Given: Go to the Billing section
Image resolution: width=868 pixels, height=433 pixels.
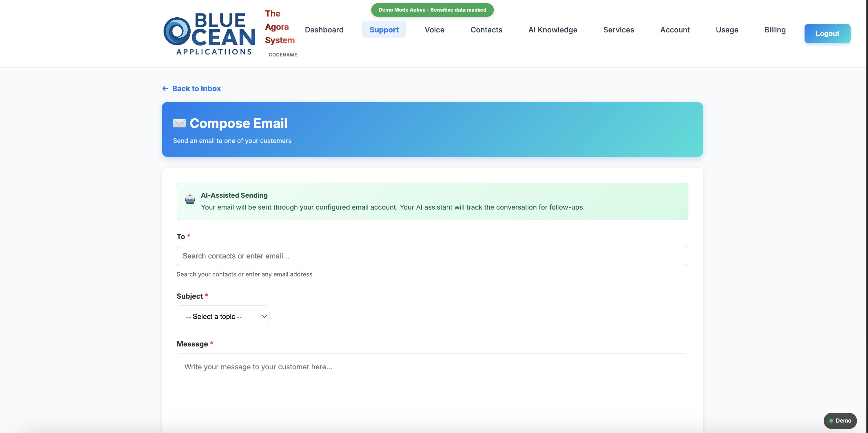Looking at the screenshot, I should 775,30.
